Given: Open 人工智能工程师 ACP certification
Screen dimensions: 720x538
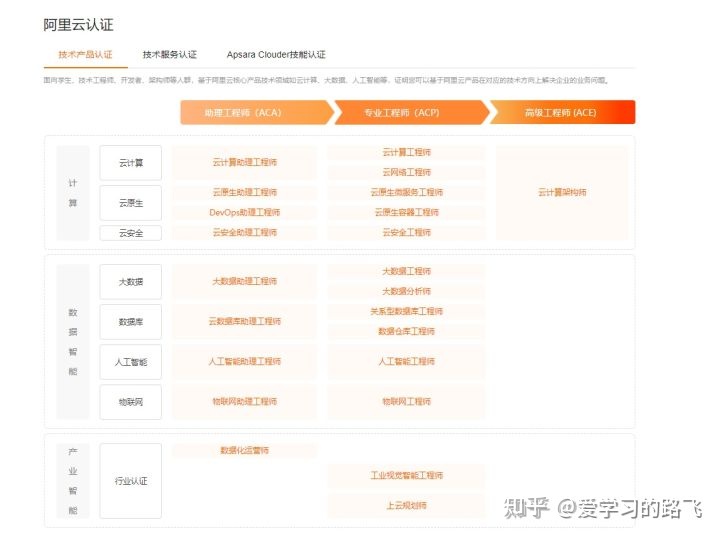Looking at the screenshot, I should coord(406,362).
